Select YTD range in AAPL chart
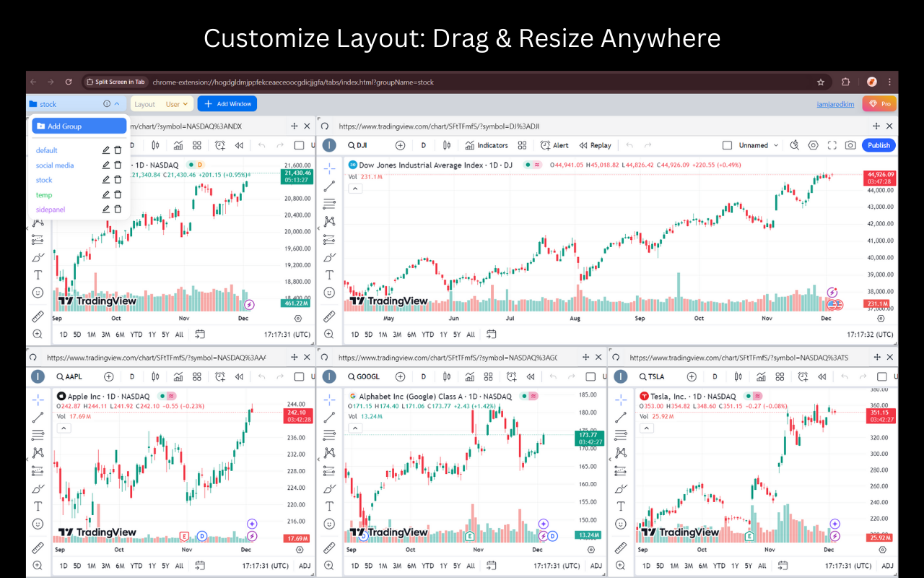924x578 pixels. [x=136, y=566]
